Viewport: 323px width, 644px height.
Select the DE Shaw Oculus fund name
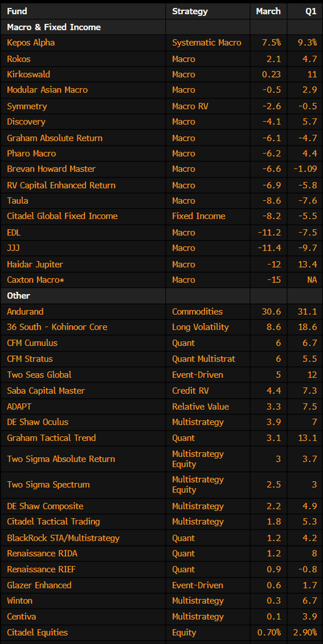pos(38,422)
